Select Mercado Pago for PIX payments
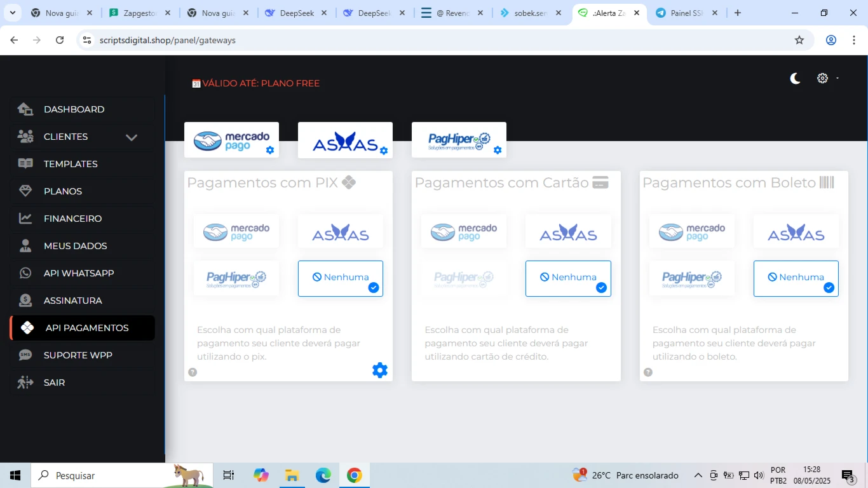Image resolution: width=868 pixels, height=488 pixels. [x=236, y=231]
